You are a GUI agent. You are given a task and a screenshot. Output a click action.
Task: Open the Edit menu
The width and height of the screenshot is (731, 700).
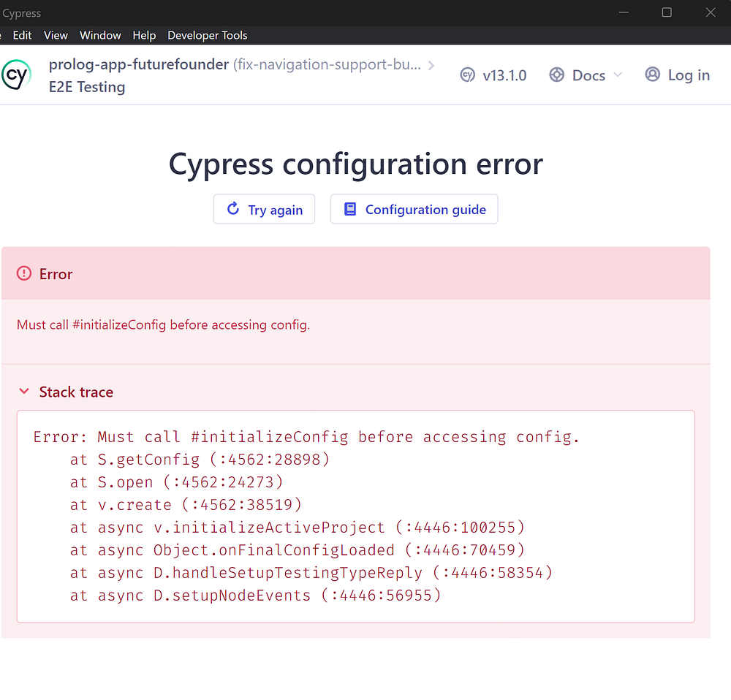[x=22, y=35]
